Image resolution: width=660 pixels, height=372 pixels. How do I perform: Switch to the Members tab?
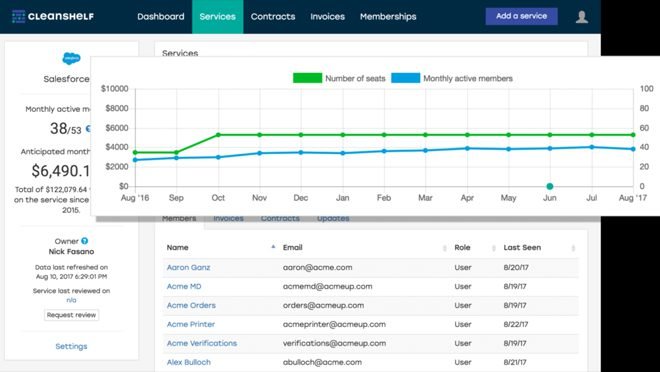(x=179, y=219)
